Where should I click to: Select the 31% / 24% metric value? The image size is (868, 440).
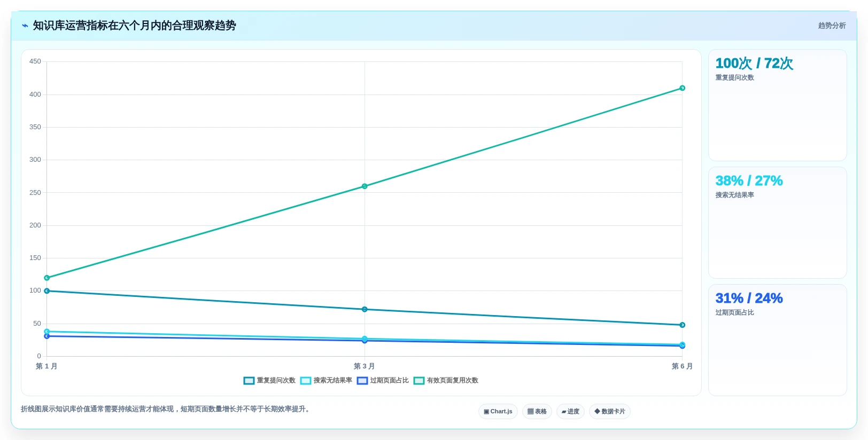(749, 298)
